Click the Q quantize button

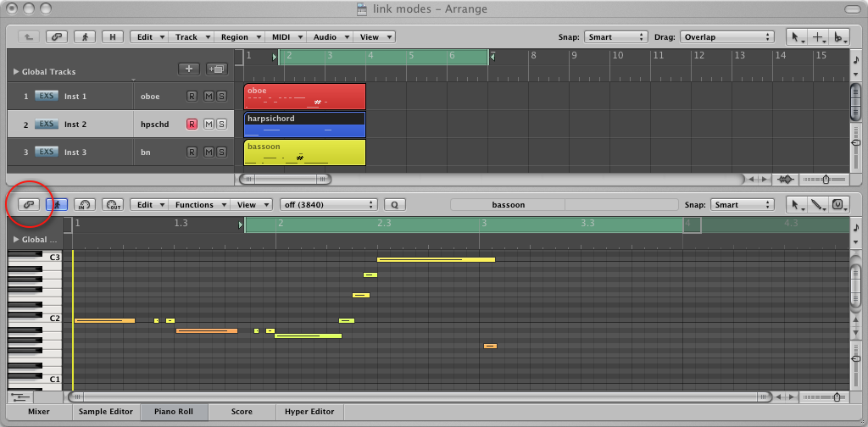(x=395, y=205)
